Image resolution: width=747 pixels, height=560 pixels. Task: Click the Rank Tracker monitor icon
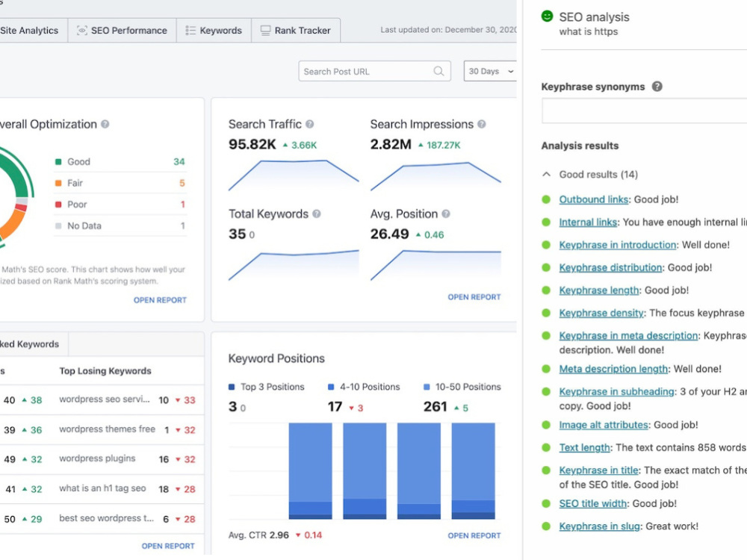pyautogui.click(x=265, y=31)
